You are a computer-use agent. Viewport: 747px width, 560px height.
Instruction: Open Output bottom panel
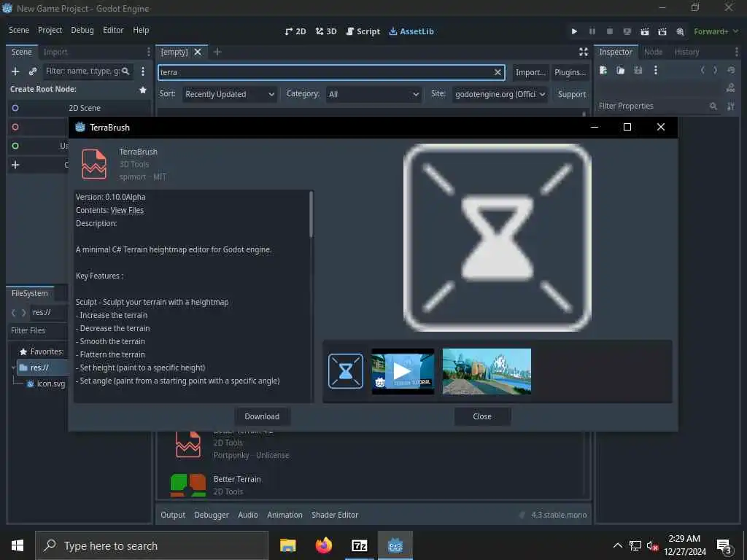pos(173,515)
